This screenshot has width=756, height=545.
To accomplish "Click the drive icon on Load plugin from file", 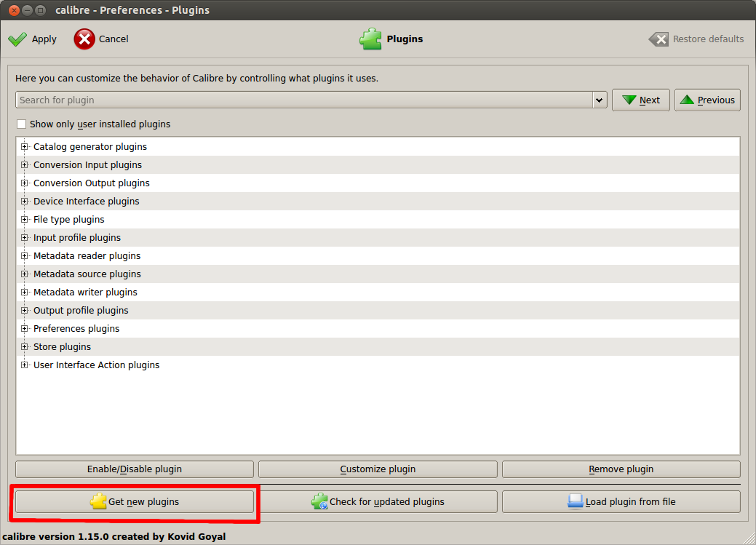I will tap(576, 501).
